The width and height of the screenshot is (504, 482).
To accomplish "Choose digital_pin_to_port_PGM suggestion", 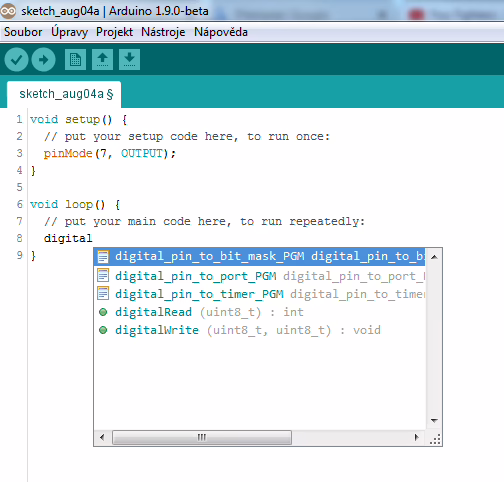I will (259, 276).
